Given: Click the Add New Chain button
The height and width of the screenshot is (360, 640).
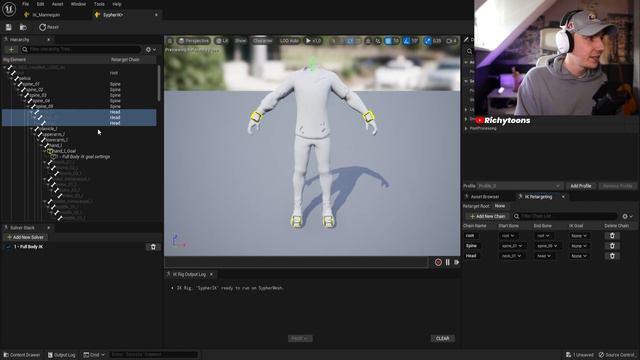Looking at the screenshot, I should tap(487, 216).
